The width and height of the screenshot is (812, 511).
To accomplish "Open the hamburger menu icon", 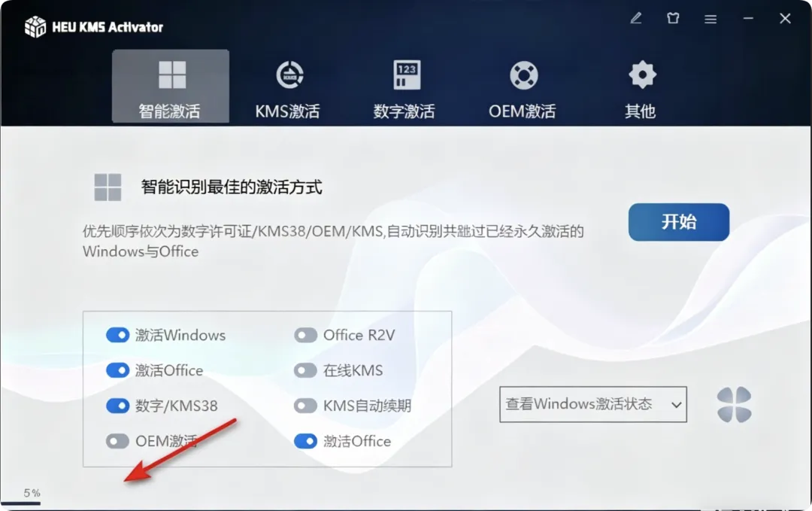I will tap(710, 19).
